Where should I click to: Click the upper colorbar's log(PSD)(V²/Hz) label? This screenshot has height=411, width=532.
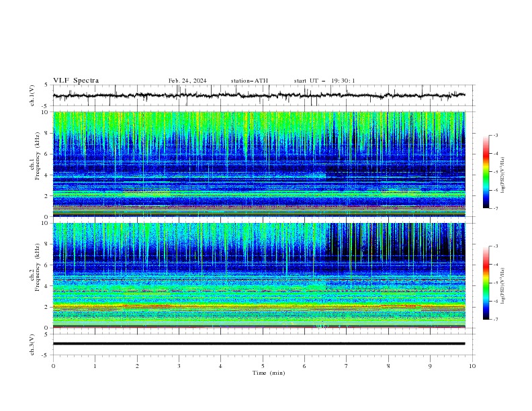point(502,175)
